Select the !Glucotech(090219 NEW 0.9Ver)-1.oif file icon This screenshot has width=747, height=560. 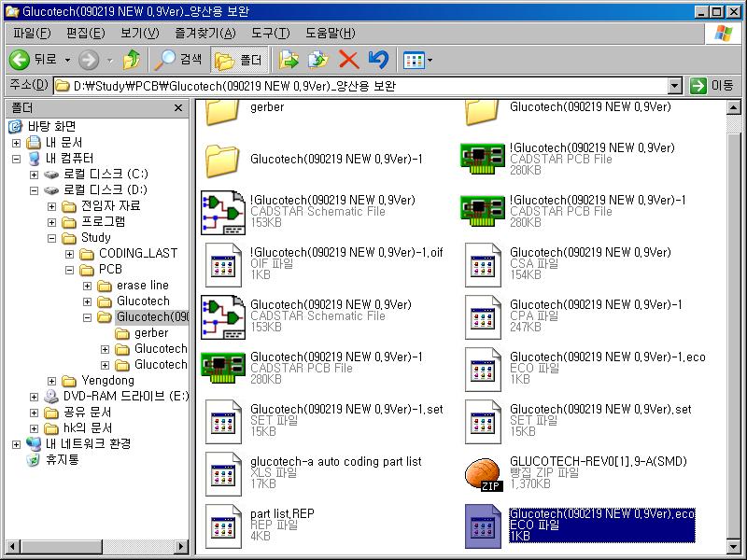click(x=223, y=265)
